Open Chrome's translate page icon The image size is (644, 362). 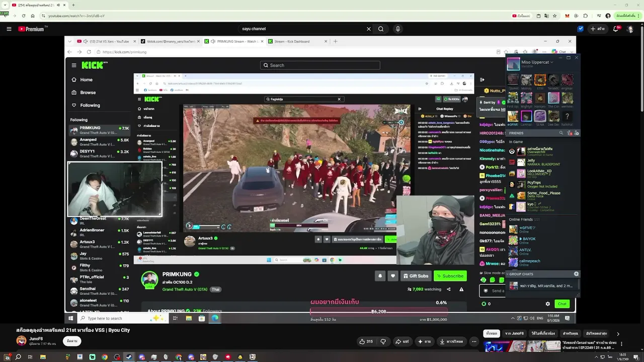coord(547,16)
